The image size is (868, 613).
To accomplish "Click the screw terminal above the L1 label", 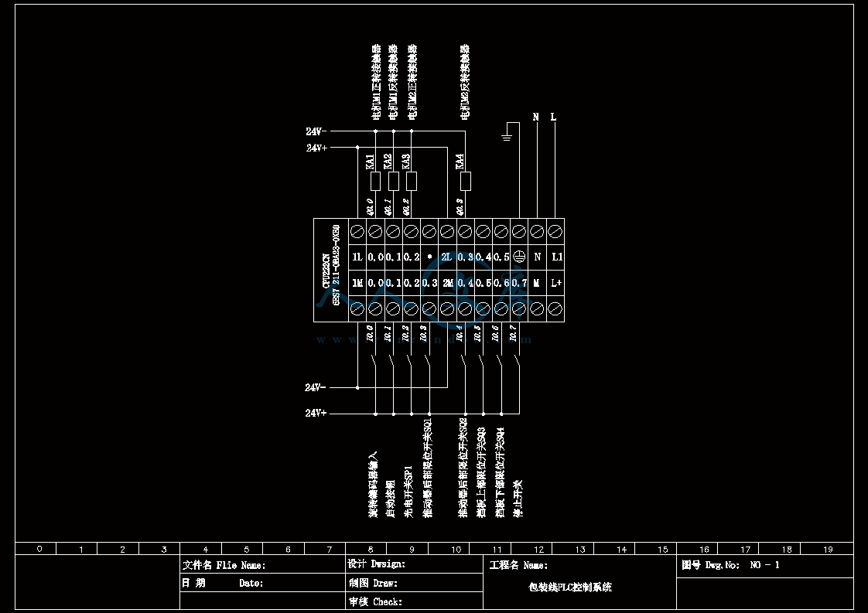I will coord(555,231).
